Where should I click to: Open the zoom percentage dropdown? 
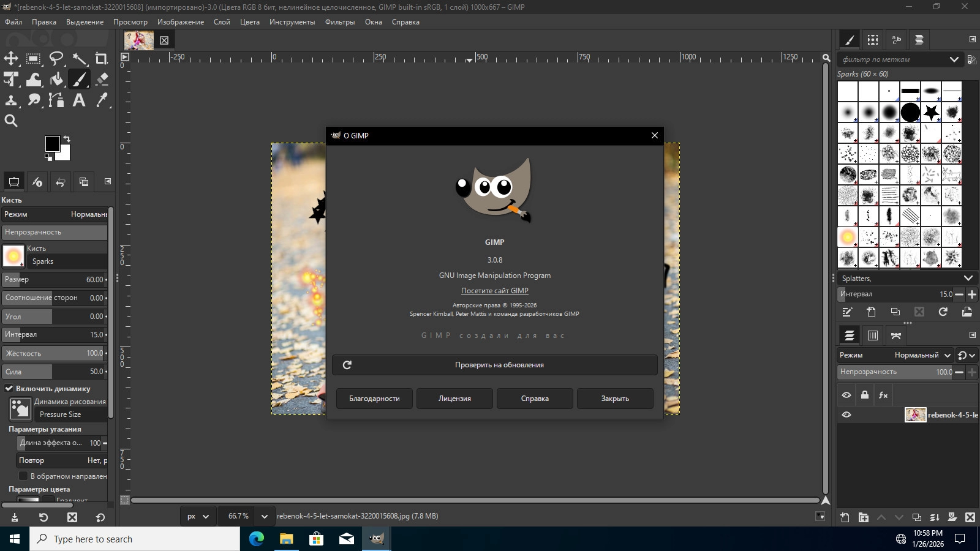pos(264,516)
